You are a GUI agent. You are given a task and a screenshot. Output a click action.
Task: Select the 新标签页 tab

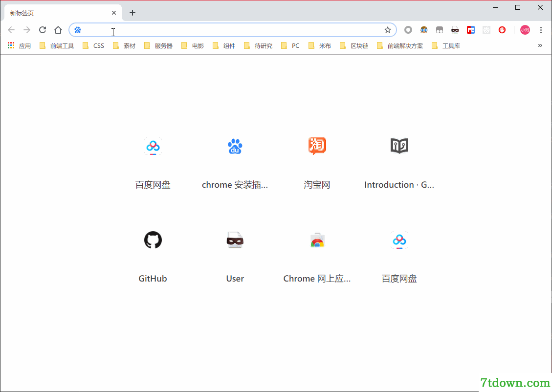pyautogui.click(x=63, y=13)
